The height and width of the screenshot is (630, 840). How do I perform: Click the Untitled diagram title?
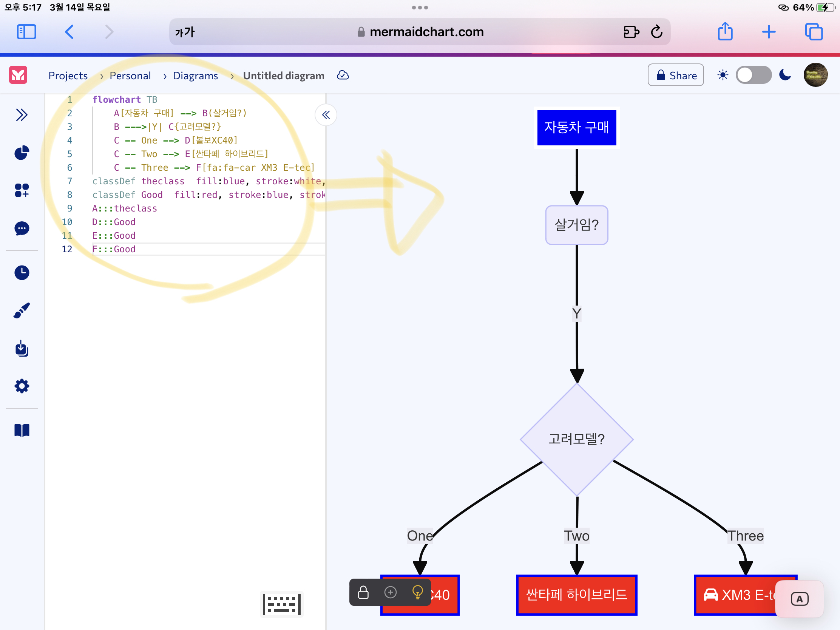[x=284, y=76]
